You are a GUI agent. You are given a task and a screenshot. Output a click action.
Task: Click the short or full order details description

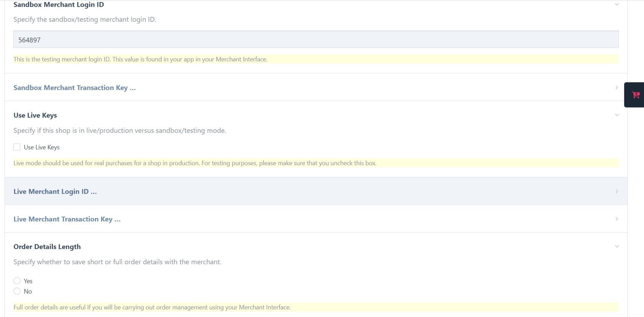117,262
